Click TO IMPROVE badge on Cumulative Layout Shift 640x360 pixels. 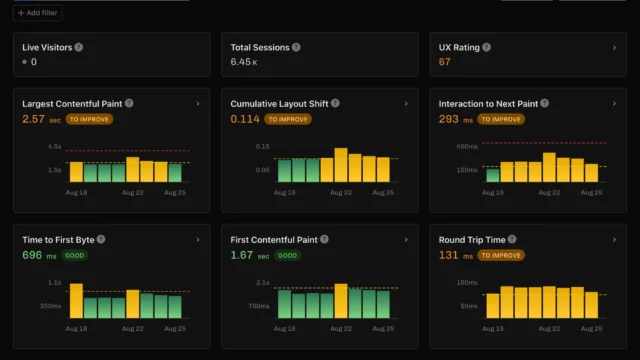288,119
